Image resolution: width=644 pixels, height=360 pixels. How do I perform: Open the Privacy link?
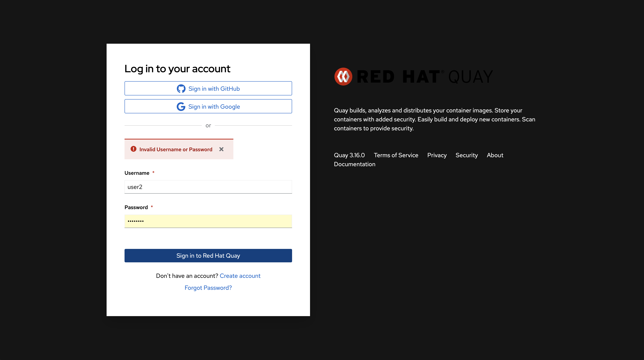coord(437,155)
